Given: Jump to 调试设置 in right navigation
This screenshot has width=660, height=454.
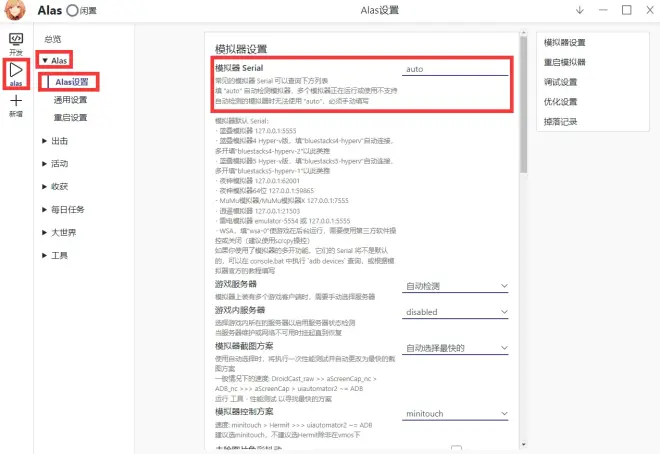Looking at the screenshot, I should click(x=560, y=82).
